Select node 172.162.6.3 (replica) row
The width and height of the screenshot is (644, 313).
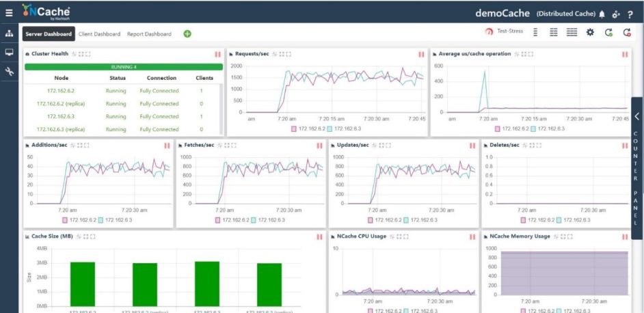click(61, 129)
